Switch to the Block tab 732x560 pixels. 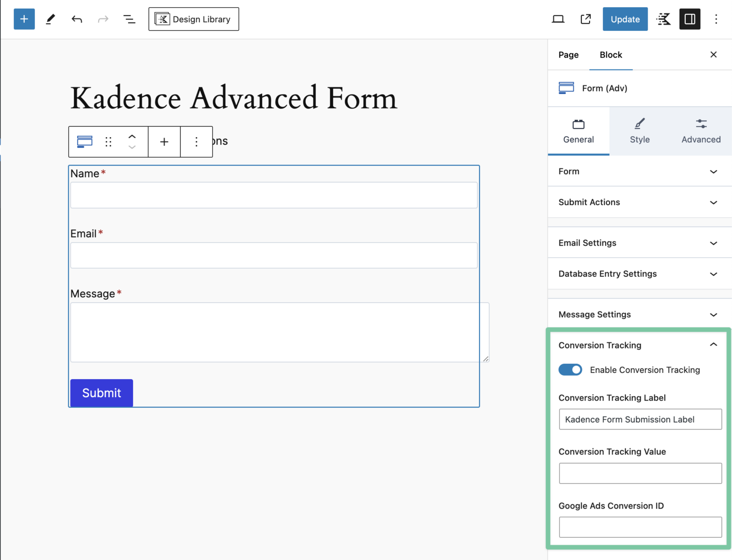(x=611, y=55)
